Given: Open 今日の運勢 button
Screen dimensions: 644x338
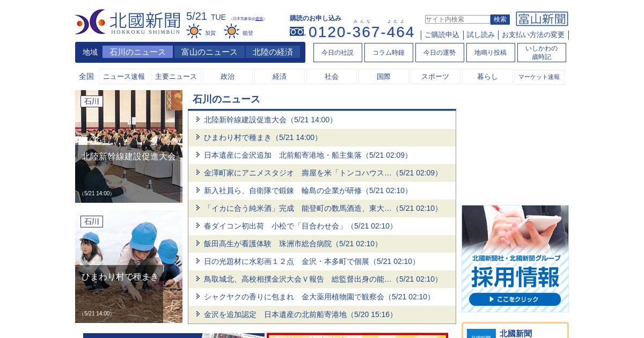Looking at the screenshot, I should [440, 53].
